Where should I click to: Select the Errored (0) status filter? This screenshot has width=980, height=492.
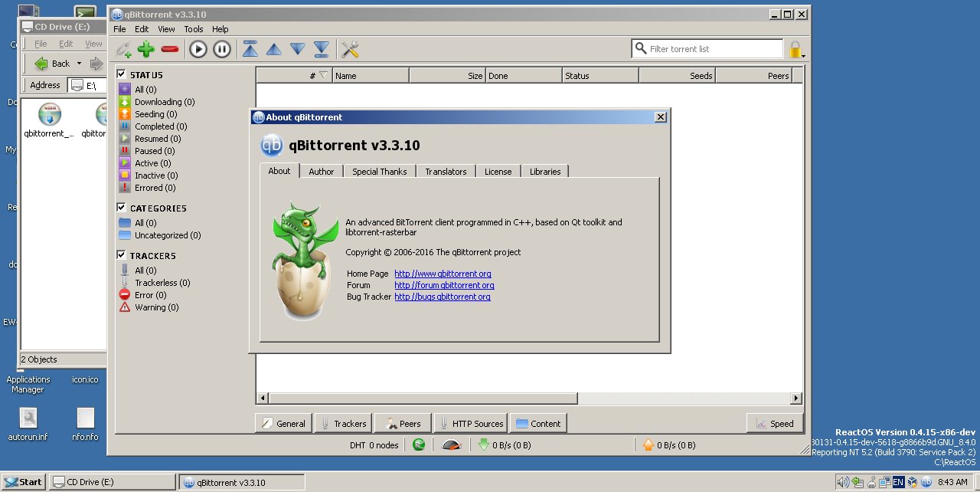coord(155,188)
